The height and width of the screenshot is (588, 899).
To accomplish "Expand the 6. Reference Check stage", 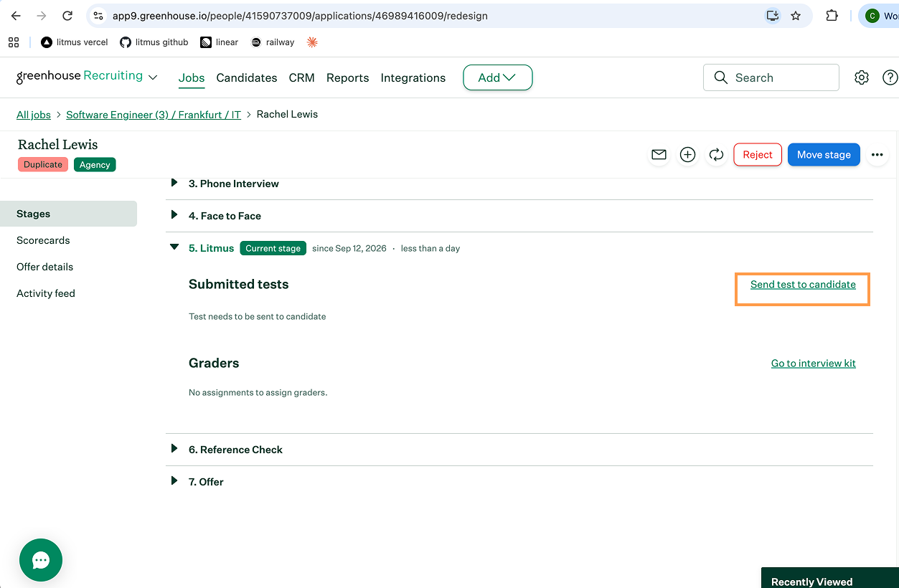I will [174, 449].
